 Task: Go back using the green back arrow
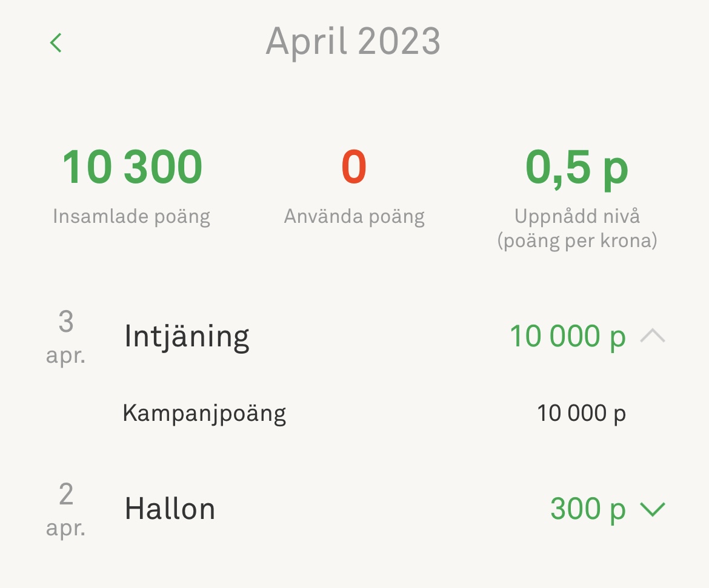tap(56, 43)
